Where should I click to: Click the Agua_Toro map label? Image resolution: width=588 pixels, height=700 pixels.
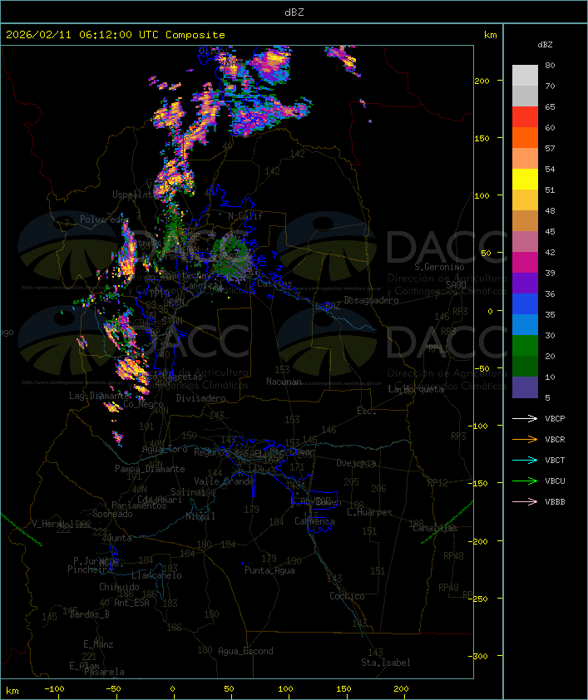165,450
